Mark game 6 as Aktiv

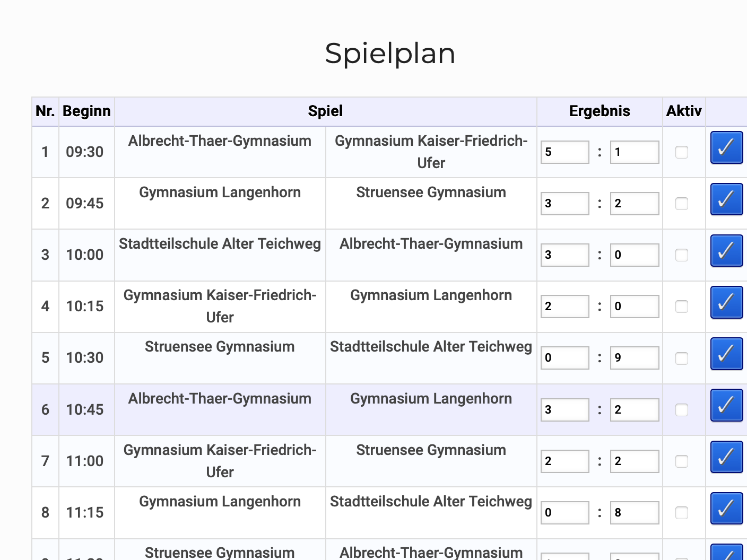pos(682,410)
